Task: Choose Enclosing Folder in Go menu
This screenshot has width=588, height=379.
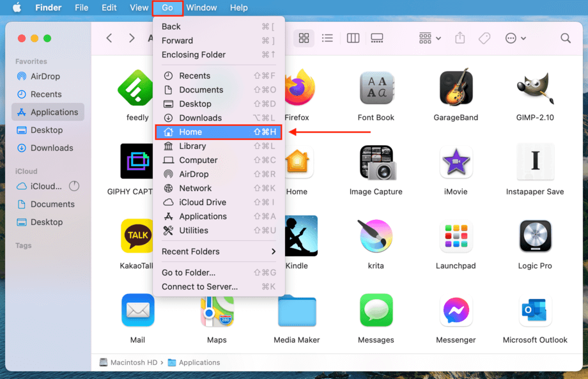Action: [x=219, y=55]
